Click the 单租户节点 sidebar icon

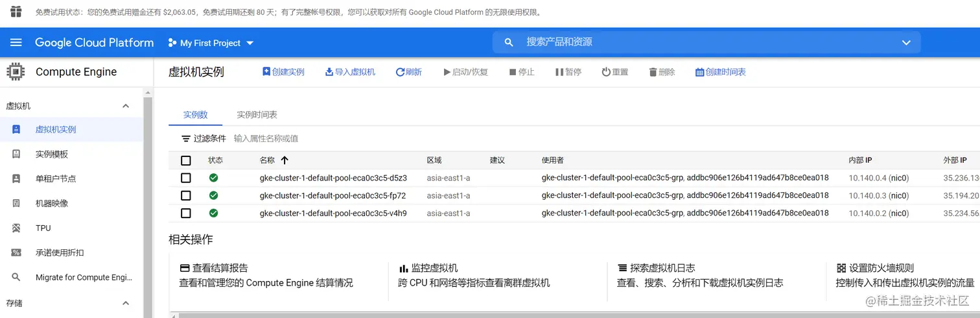point(16,178)
